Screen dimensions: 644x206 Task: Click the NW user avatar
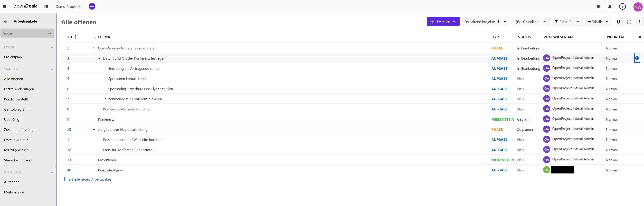point(638,7)
